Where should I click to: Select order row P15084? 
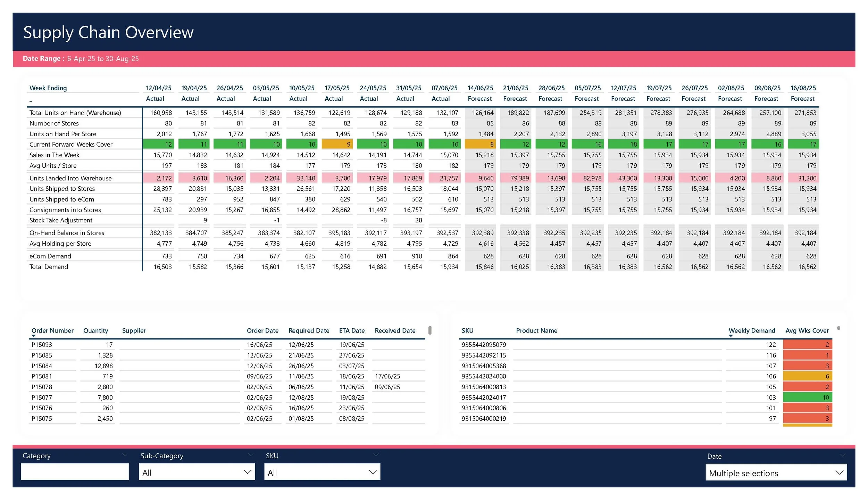click(x=42, y=366)
